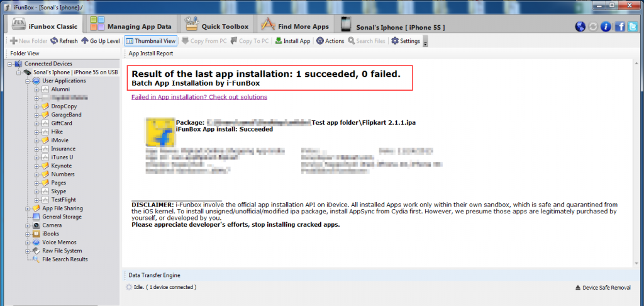
Task: Click the Refresh toolbar button
Action: click(64, 41)
